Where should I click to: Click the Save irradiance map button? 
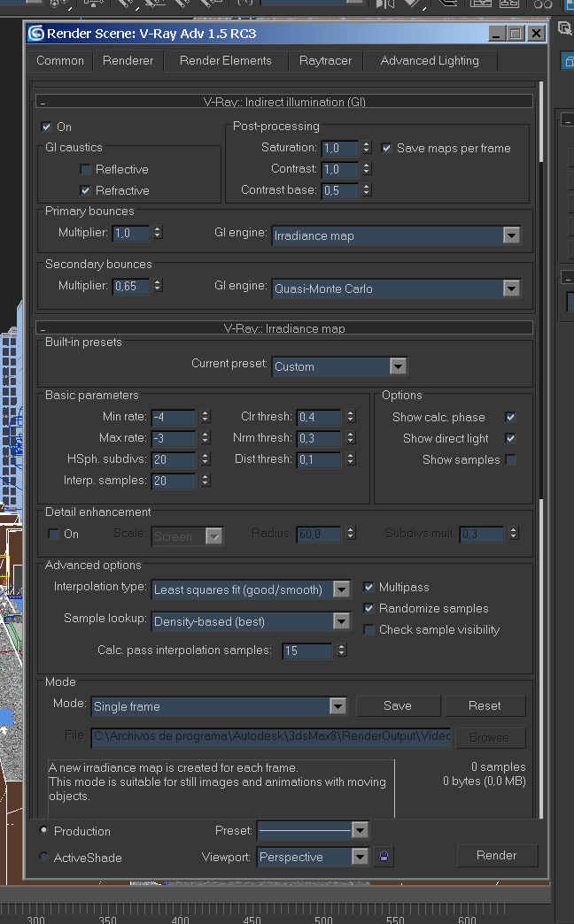pos(398,705)
